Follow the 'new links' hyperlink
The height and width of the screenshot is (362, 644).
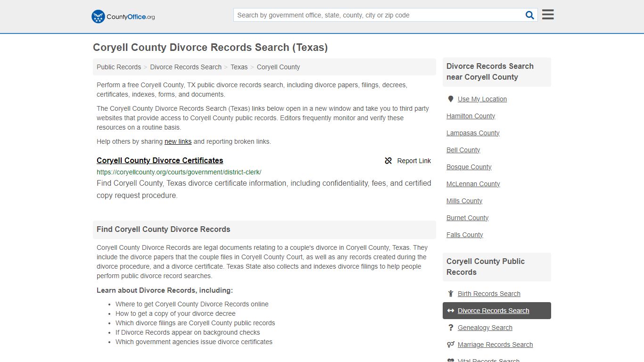(x=178, y=141)
